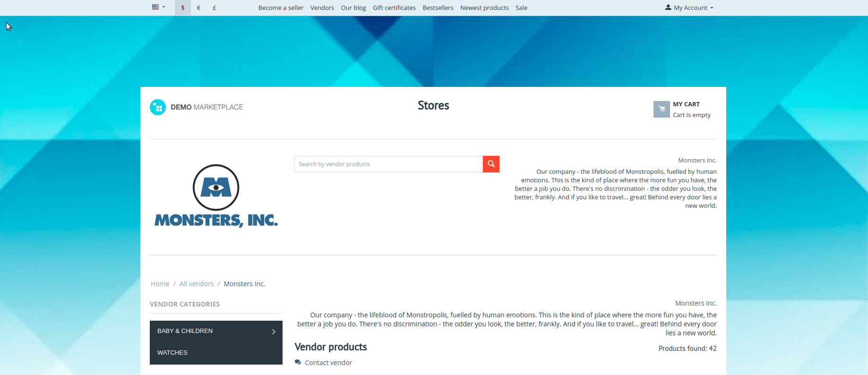Go to Home breadcrumb
This screenshot has height=375, width=868.
click(x=160, y=284)
